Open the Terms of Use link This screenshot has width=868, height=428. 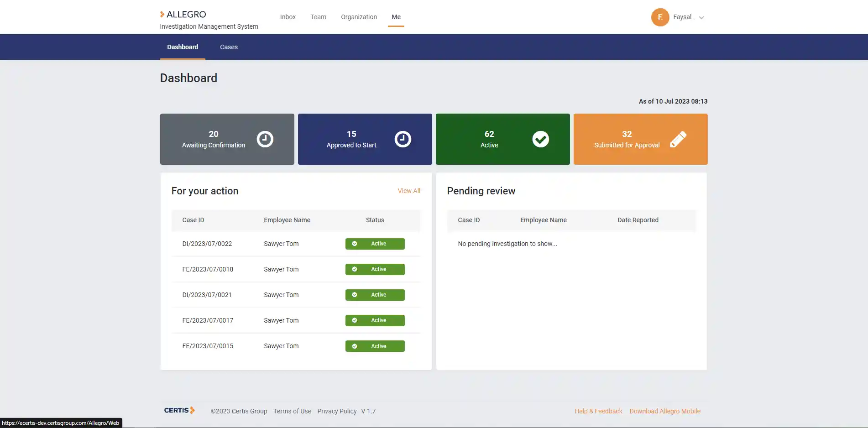[292, 411]
